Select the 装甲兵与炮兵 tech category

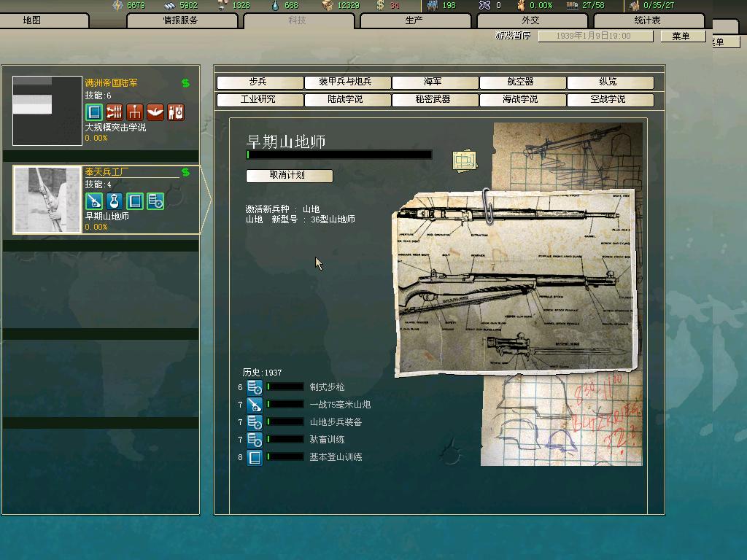point(347,82)
